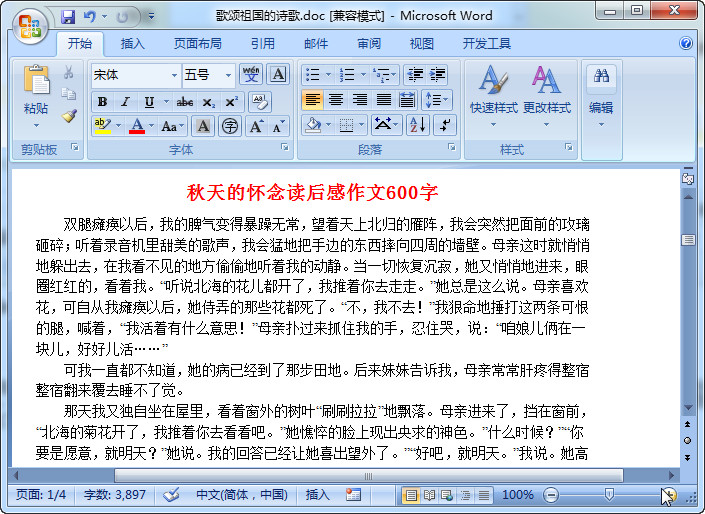Switch to 引用 tab
705x514 pixels.
tap(263, 44)
